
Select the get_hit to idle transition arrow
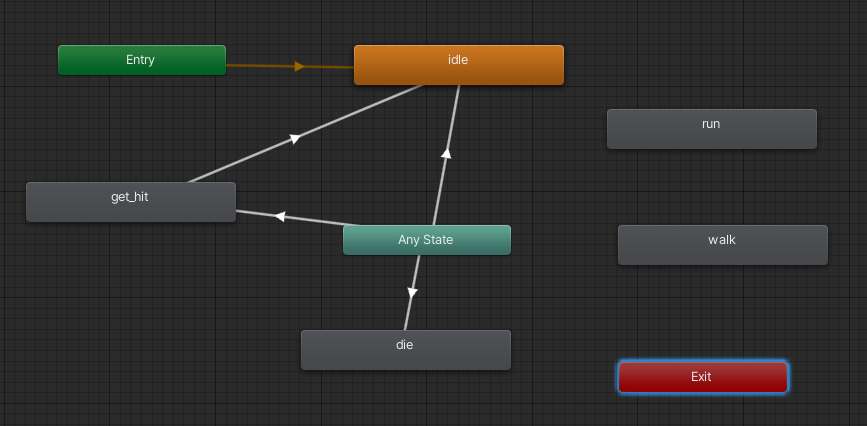(295, 138)
